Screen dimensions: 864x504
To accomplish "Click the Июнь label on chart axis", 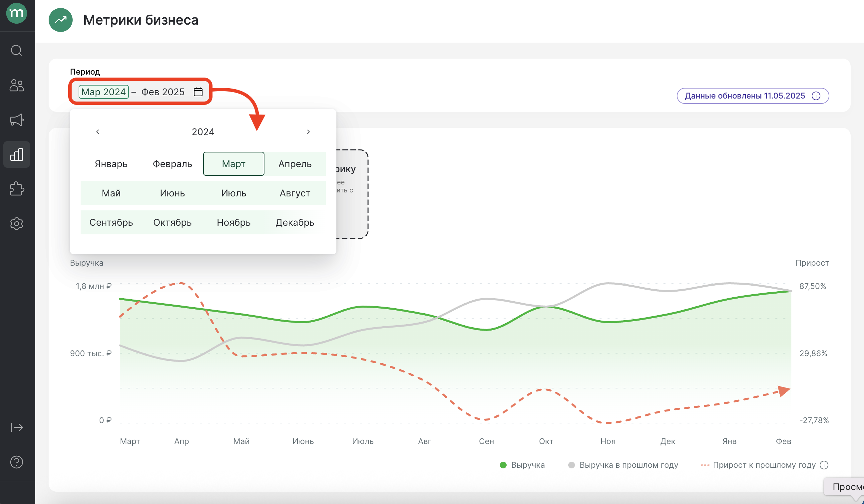I will [x=303, y=441].
